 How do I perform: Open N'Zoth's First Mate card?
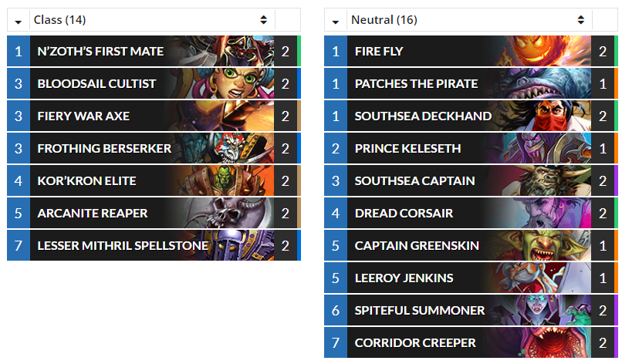click(x=154, y=51)
